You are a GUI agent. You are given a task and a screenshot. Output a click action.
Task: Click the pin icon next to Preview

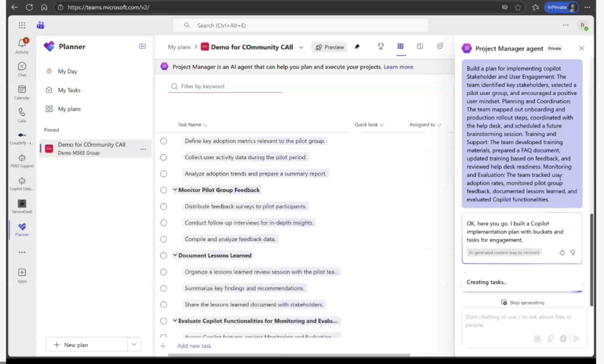[357, 47]
